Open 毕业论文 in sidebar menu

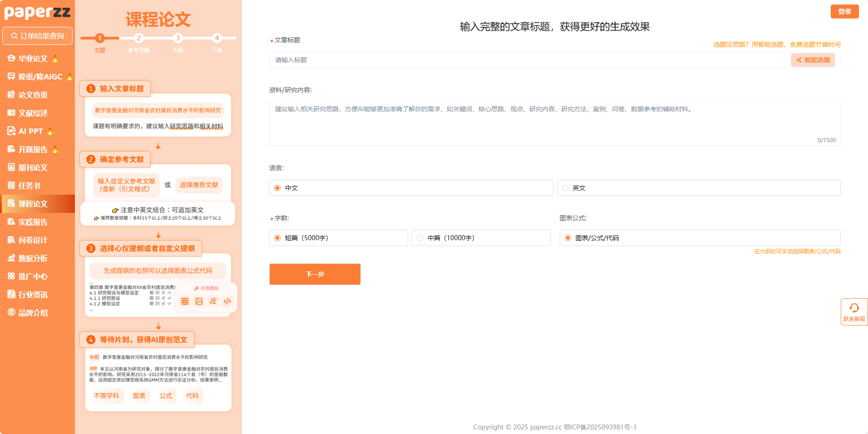coord(33,59)
